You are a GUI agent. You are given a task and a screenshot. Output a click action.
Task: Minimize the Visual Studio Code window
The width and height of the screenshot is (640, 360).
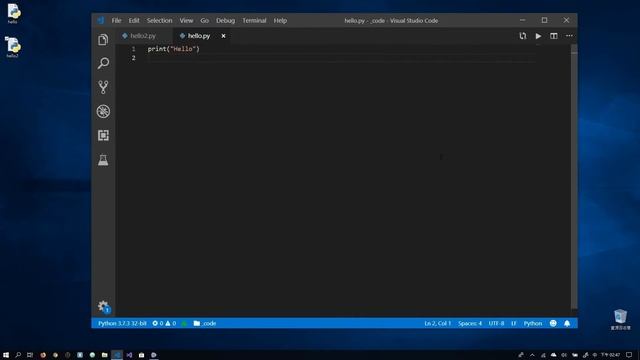pos(522,20)
